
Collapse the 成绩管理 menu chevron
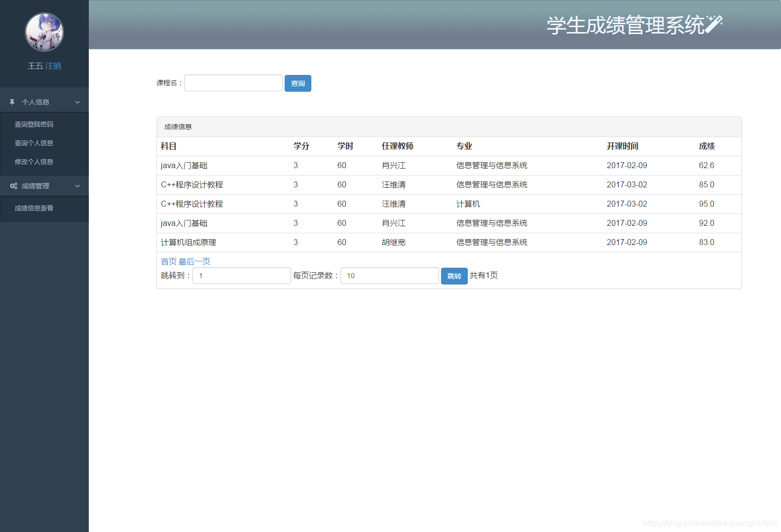[77, 186]
